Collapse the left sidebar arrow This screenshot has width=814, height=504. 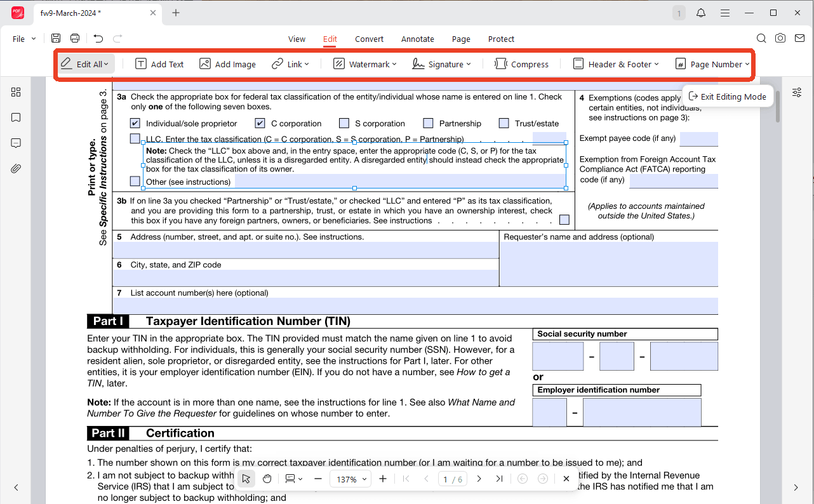[16, 487]
